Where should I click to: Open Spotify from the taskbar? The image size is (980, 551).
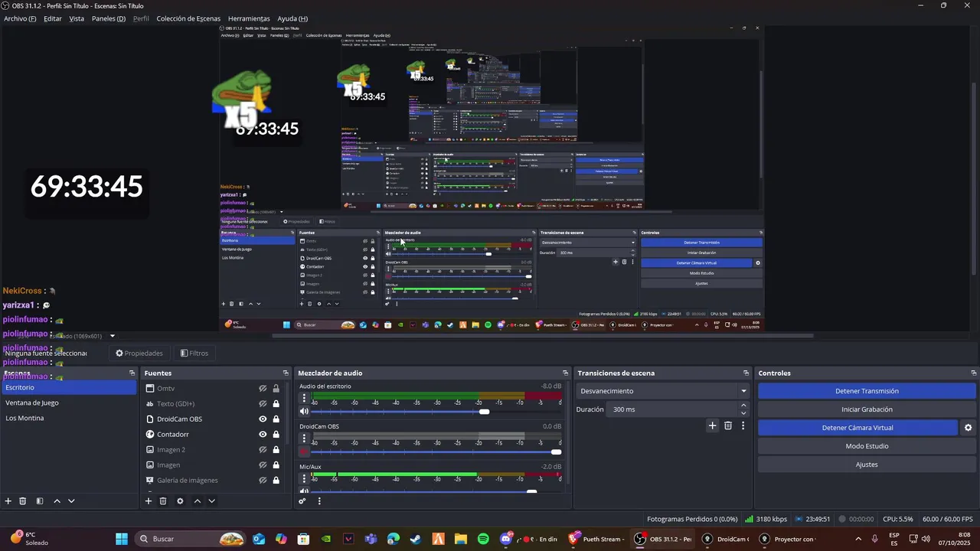pyautogui.click(x=483, y=539)
